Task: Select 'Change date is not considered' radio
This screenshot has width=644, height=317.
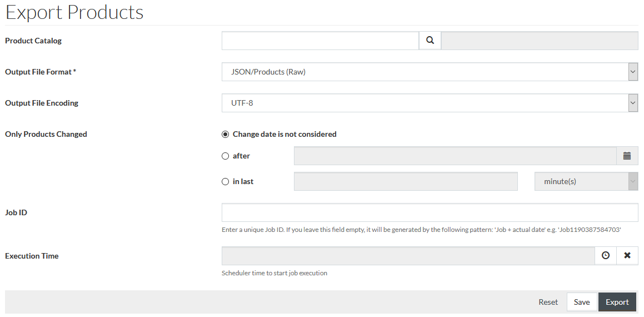Action: coord(225,135)
